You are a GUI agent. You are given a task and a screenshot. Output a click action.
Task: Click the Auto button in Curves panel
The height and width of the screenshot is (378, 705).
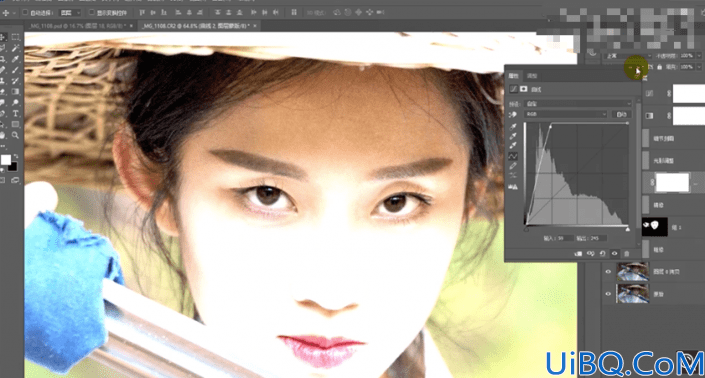(621, 114)
